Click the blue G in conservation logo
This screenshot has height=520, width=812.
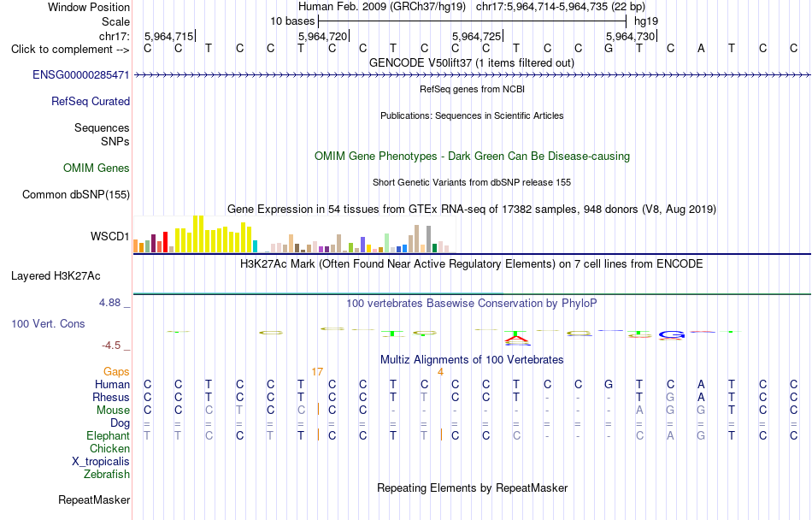click(x=672, y=335)
